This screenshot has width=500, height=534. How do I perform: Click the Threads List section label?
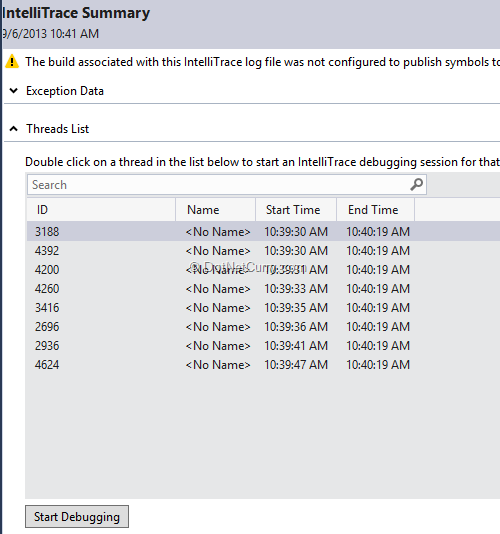pyautogui.click(x=58, y=129)
